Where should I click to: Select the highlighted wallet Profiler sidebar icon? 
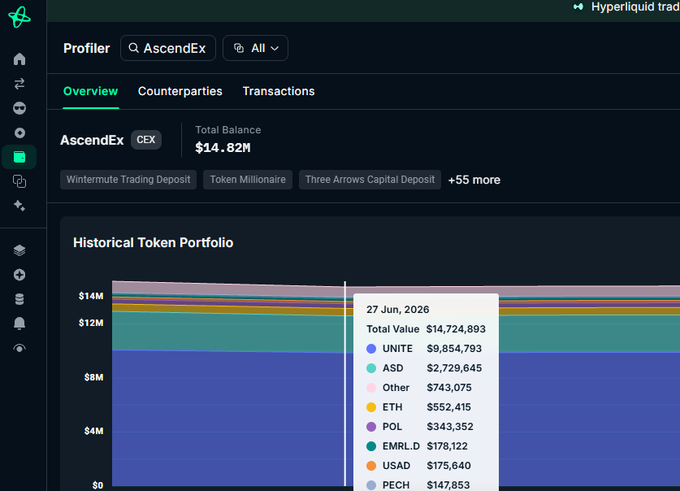coord(20,157)
